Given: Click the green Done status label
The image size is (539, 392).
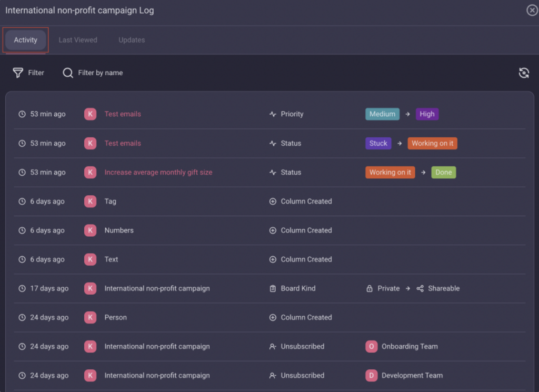Looking at the screenshot, I should 443,172.
